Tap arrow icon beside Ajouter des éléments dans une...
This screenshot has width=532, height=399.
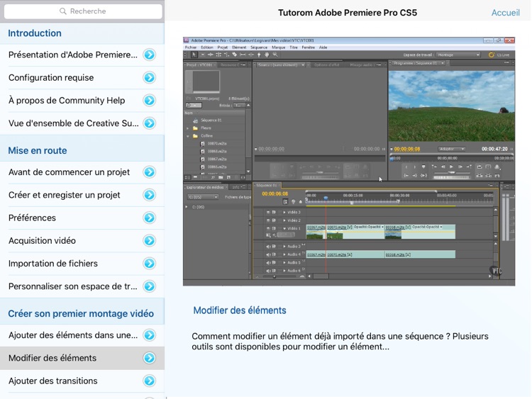149,335
